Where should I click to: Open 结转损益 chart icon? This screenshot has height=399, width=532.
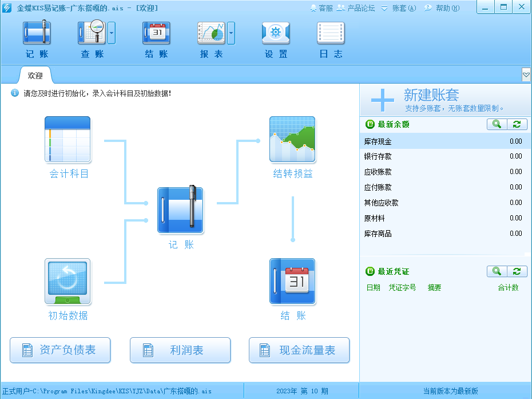(292, 139)
